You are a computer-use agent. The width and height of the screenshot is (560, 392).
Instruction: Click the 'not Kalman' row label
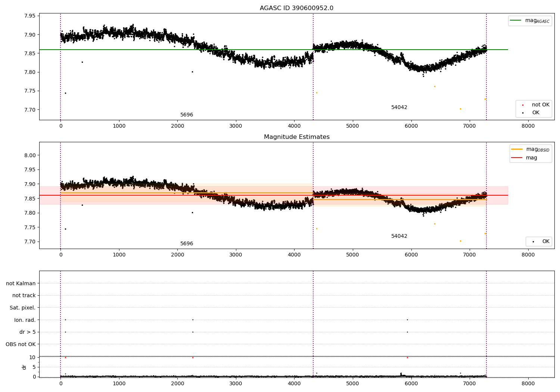tap(21, 283)
